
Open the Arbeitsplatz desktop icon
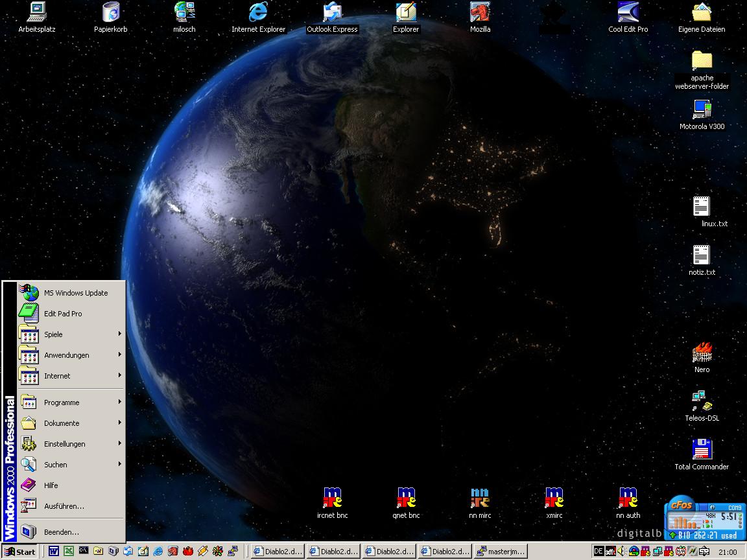pos(37,18)
